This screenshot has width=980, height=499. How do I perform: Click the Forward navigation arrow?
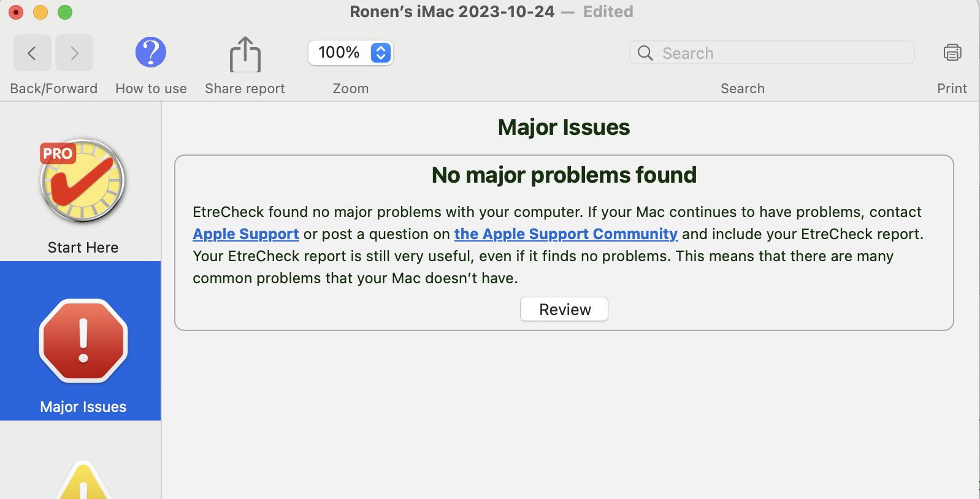tap(74, 53)
